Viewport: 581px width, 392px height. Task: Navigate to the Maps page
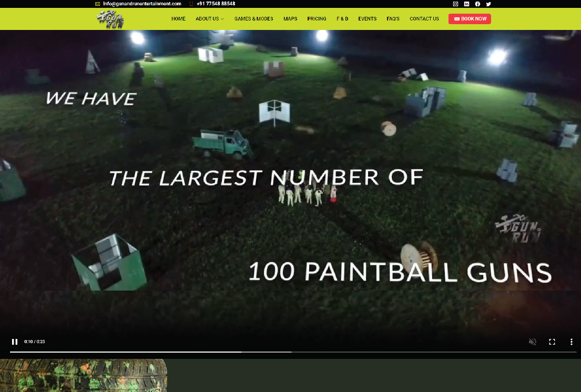tap(290, 19)
